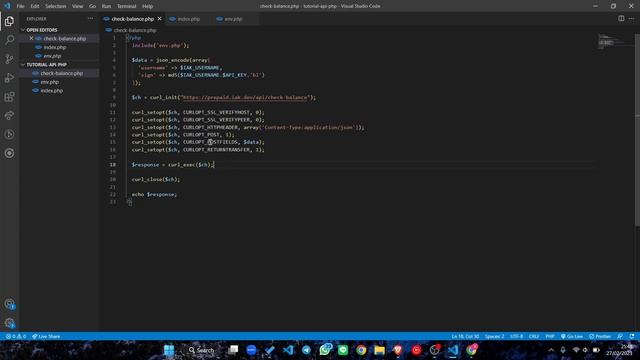Open WhatsApp from the taskbar
Viewport: 640px width, 360px height.
point(325,350)
